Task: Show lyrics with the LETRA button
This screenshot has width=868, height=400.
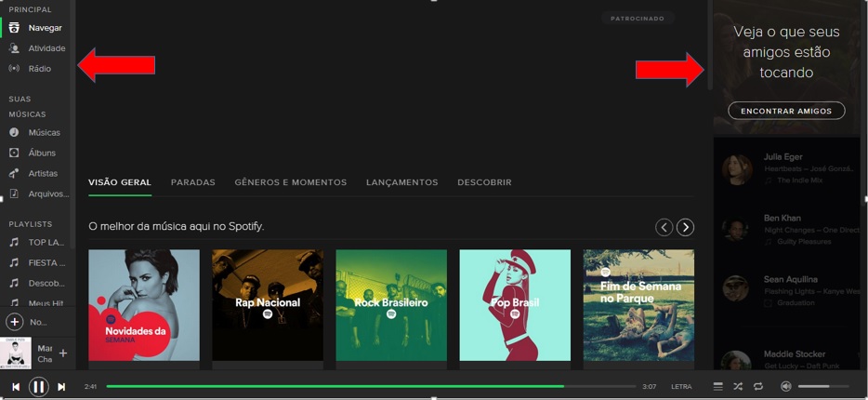Action: click(x=681, y=387)
